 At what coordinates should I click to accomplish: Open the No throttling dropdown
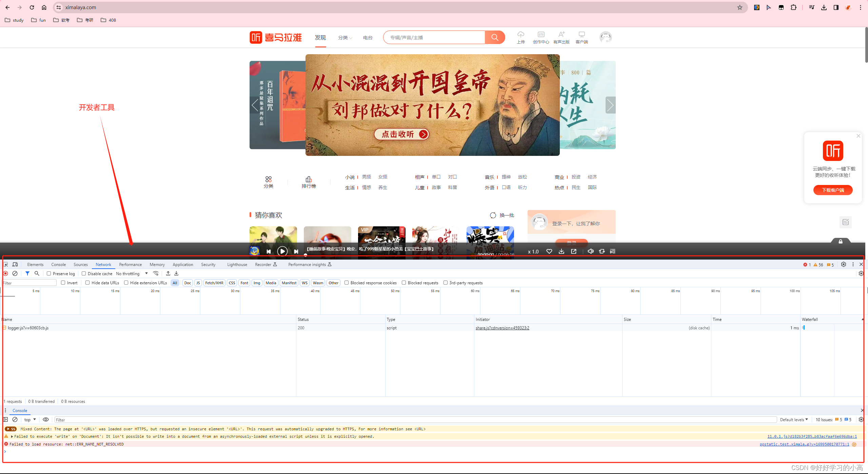[132, 273]
